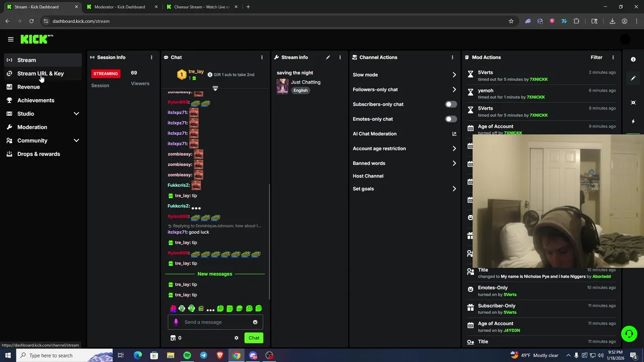Open Telegram from the taskbar
The height and width of the screenshot is (362, 644).
coord(203,355)
